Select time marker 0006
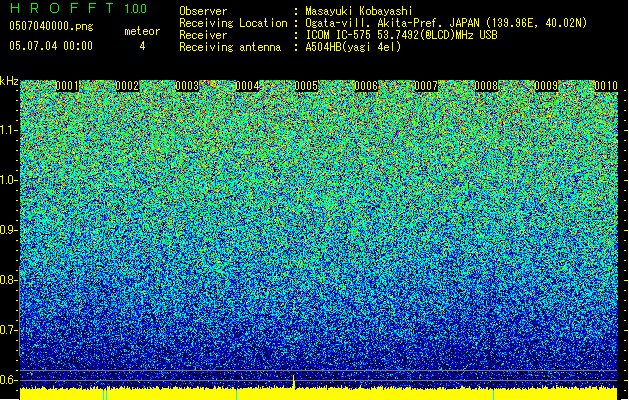Viewport: 629px width, 400px height. coord(366,86)
